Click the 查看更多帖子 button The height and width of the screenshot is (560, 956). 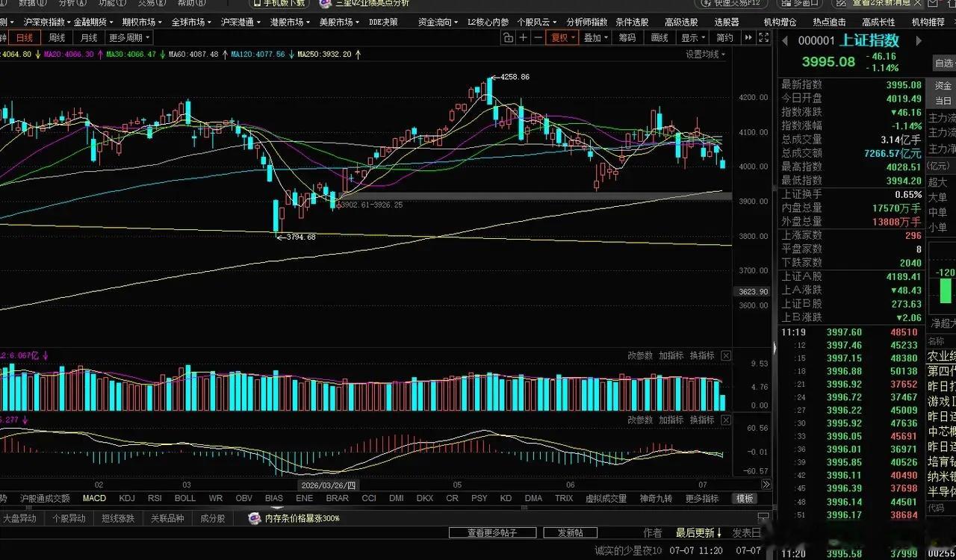[492, 533]
